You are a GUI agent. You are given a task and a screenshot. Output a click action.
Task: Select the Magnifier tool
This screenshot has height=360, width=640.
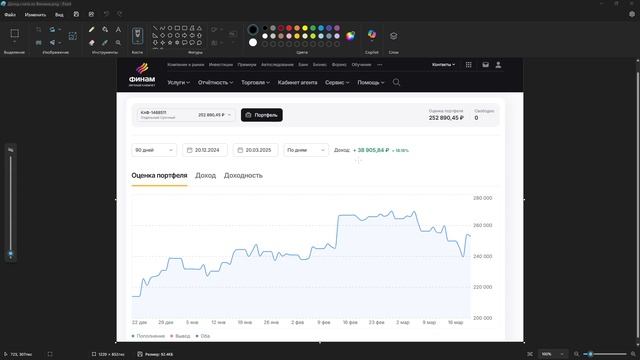click(x=118, y=42)
